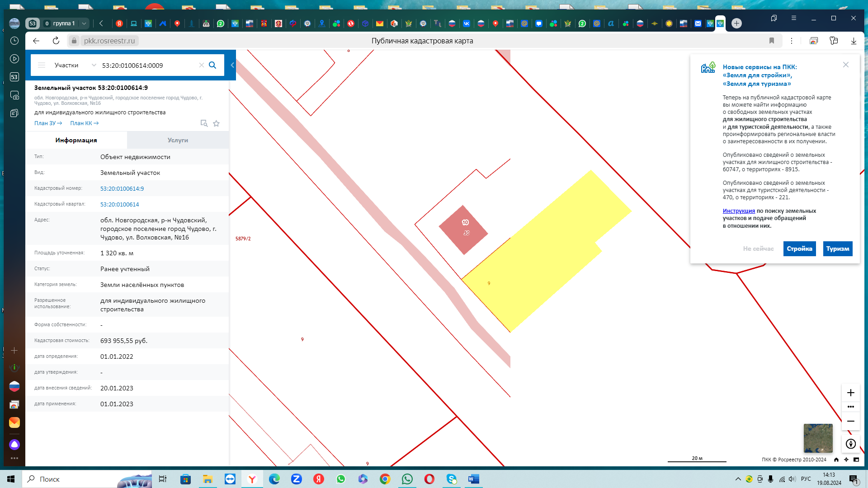Open the План ЗУ link
The width and height of the screenshot is (868, 488).
click(x=48, y=123)
